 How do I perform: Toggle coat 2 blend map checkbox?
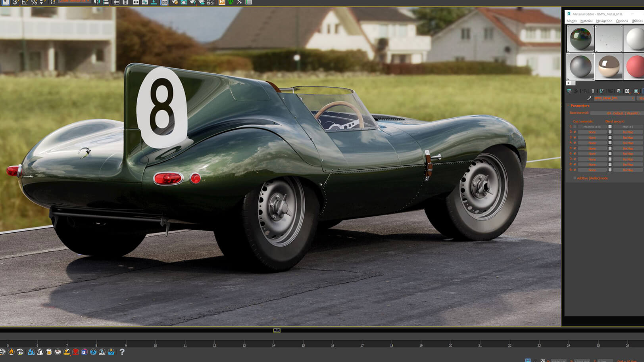[x=610, y=132]
